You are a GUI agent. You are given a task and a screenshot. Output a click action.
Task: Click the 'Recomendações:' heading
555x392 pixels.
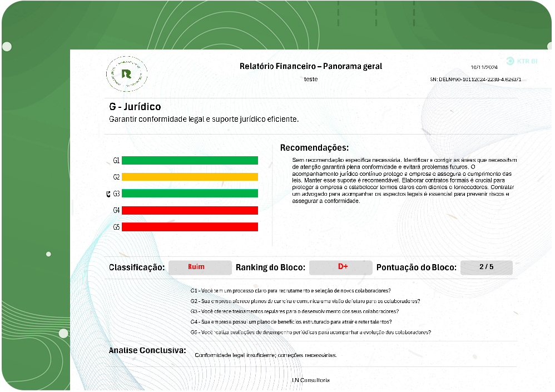click(x=314, y=147)
